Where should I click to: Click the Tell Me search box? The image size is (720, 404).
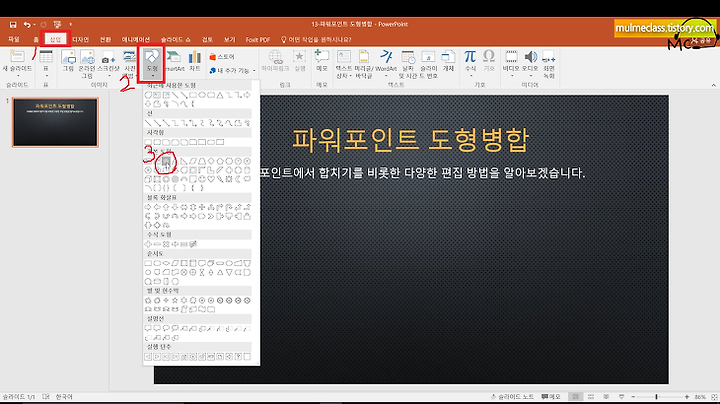[x=316, y=39]
